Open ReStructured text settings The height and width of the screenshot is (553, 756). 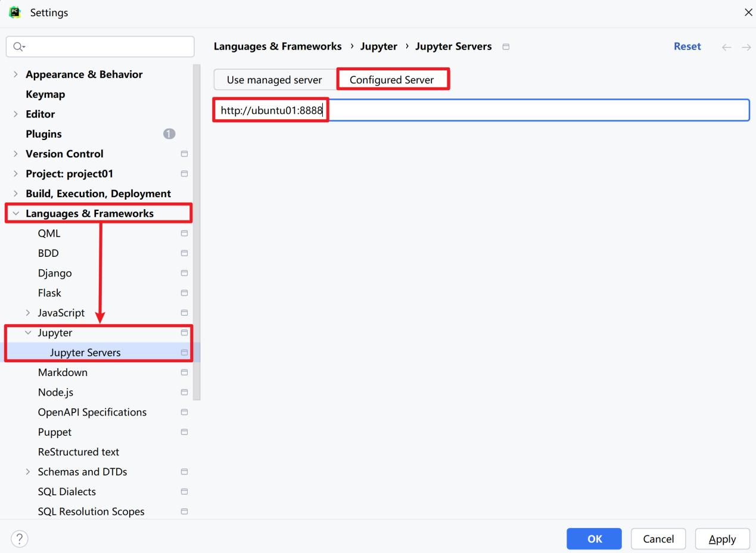(x=79, y=452)
